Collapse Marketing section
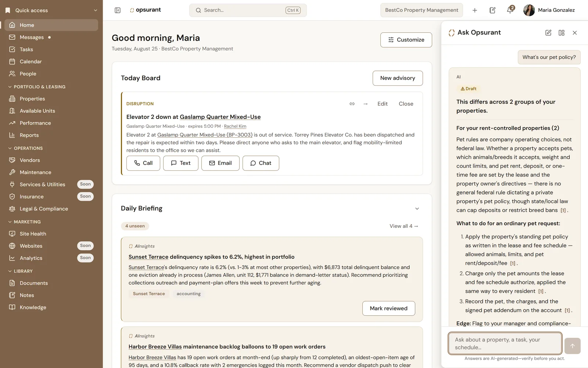The height and width of the screenshot is (368, 588). [x=24, y=222]
